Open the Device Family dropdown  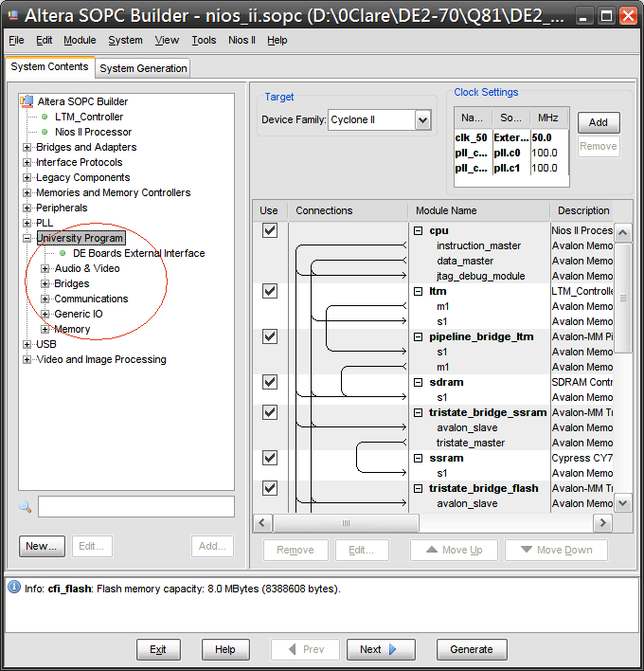tap(422, 119)
